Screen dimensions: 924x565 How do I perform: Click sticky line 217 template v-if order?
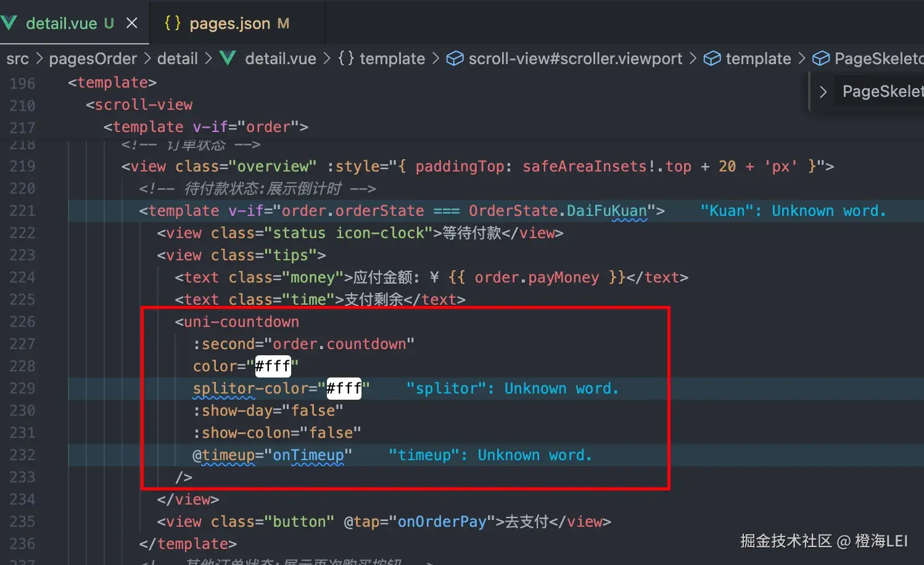coord(206,127)
